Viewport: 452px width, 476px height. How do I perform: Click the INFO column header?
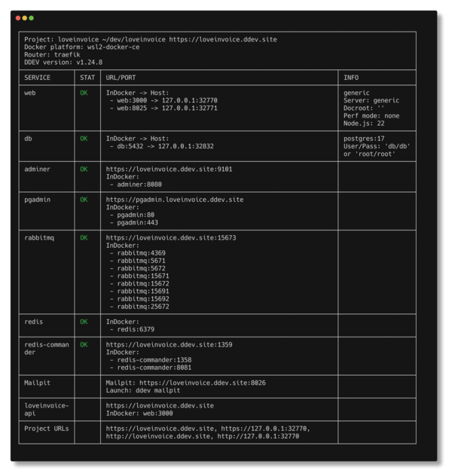[x=351, y=78]
